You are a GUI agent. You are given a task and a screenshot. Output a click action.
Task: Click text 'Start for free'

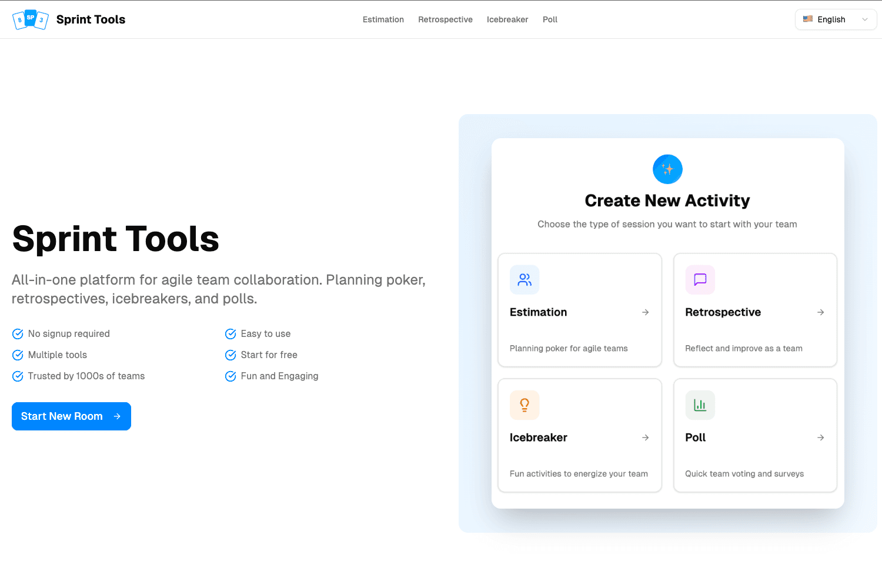pos(269,355)
